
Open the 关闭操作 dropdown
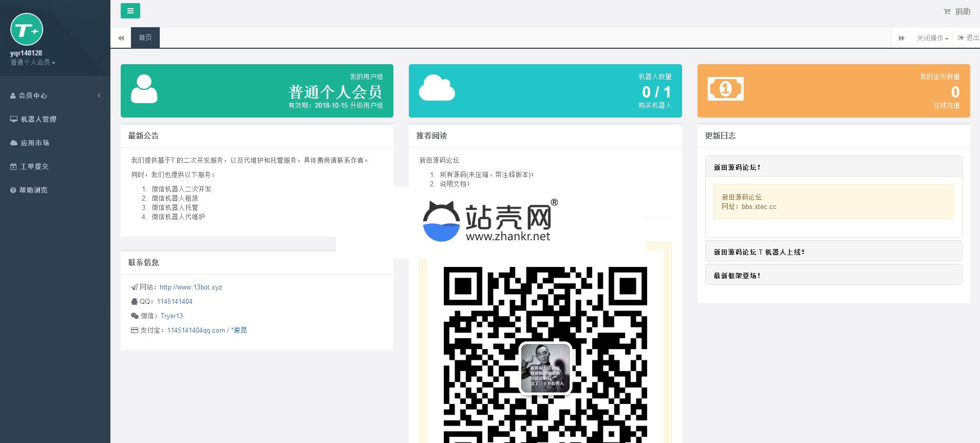click(x=932, y=38)
